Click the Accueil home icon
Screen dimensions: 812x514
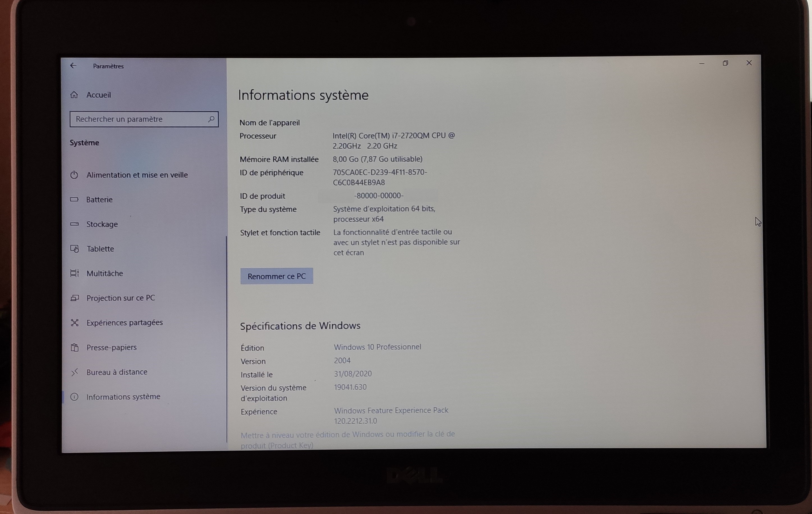74,95
